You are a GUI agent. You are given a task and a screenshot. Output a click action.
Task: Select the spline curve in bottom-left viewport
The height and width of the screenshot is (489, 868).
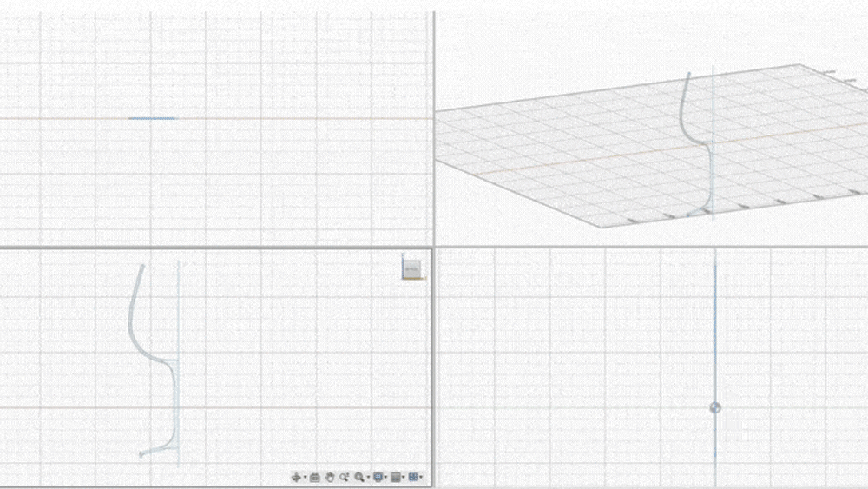pyautogui.click(x=132, y=313)
